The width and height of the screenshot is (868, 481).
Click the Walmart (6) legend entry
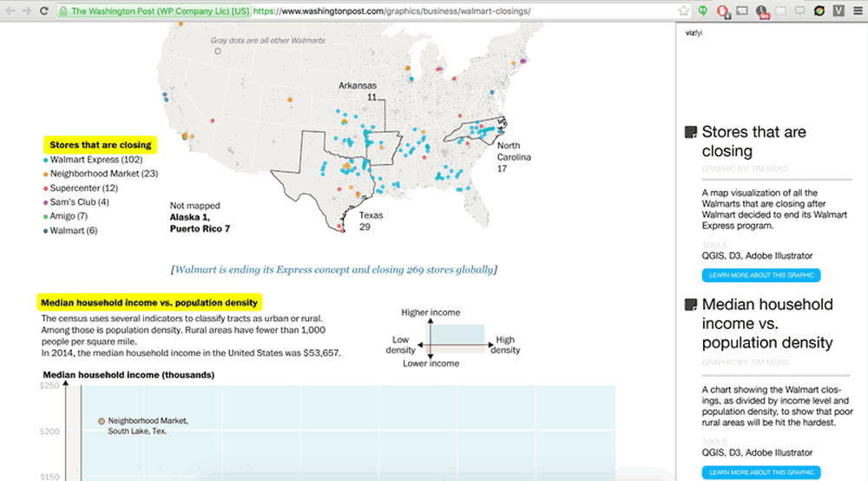click(x=70, y=231)
